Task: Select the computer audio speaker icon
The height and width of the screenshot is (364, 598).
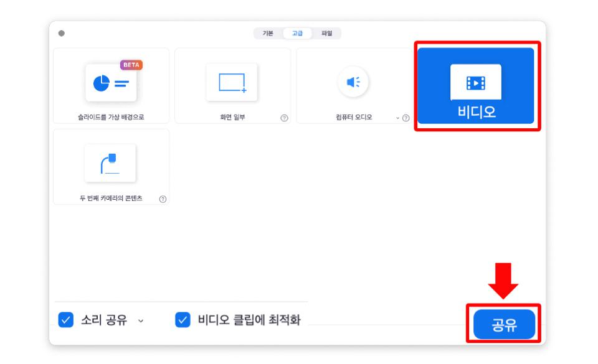Action: [353, 82]
